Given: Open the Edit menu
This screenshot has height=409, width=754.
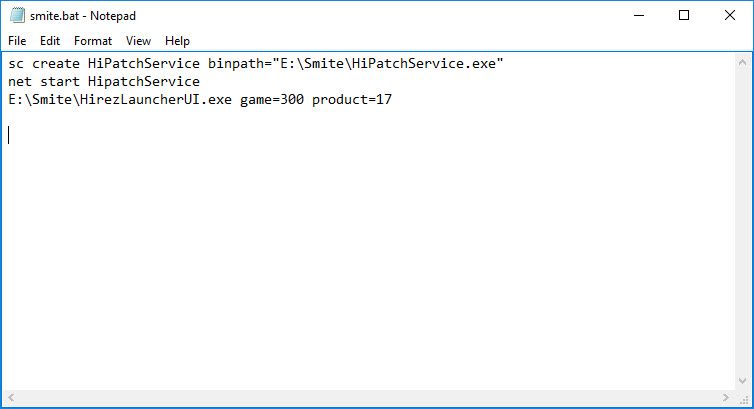Looking at the screenshot, I should [x=50, y=41].
